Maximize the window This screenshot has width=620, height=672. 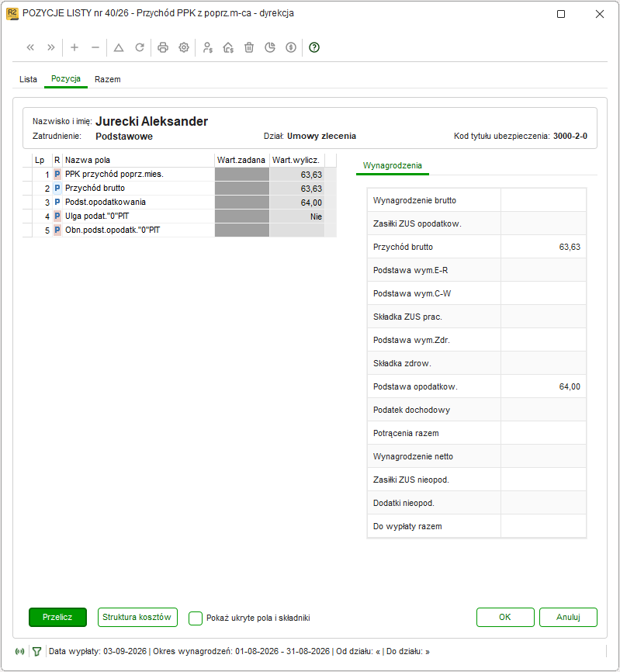[x=561, y=14]
